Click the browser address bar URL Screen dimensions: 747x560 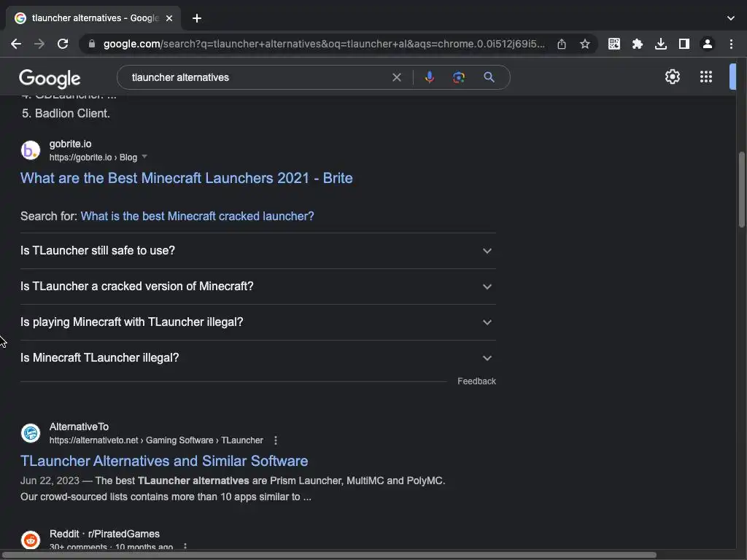[324, 44]
